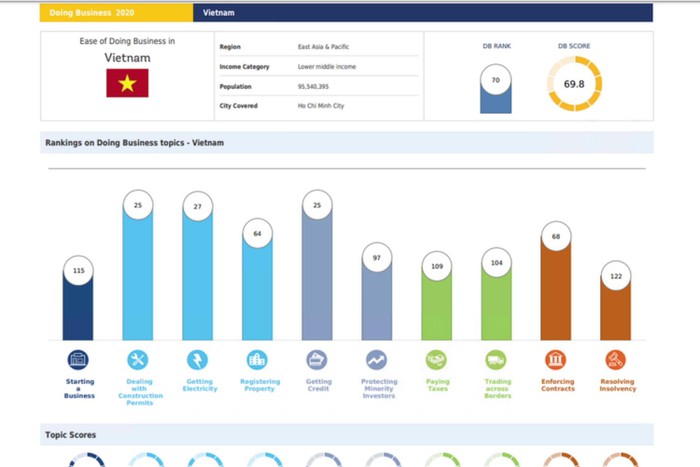Click the DB Score 69.8 donut chart
This screenshot has height=467, width=700.
pyautogui.click(x=574, y=84)
